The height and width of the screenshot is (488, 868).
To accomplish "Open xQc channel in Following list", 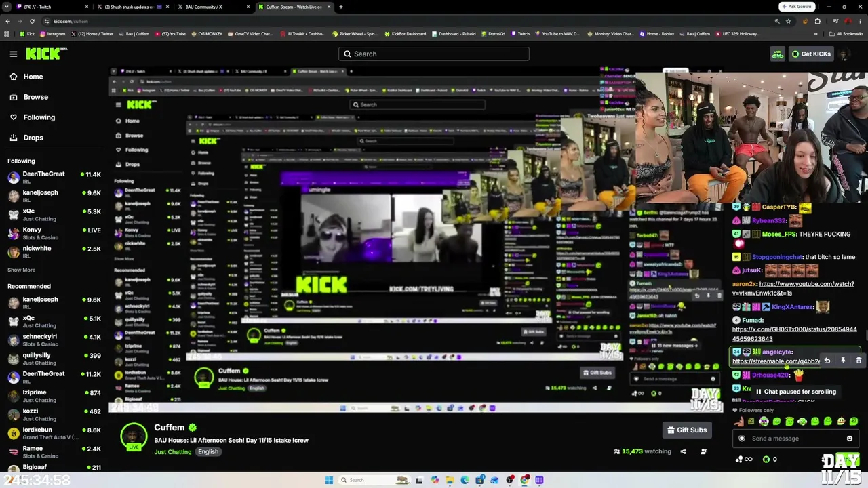I will 54,215.
